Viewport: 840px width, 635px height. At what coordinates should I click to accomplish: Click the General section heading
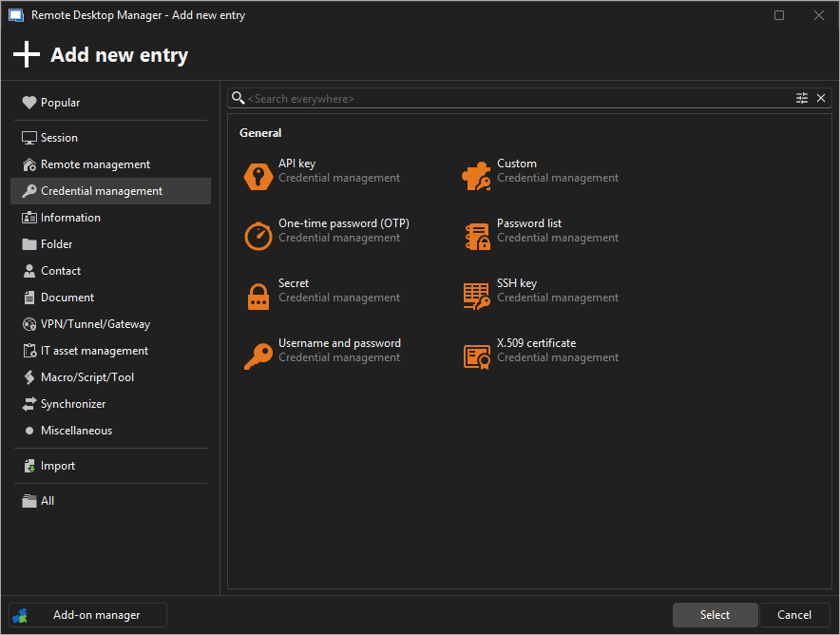[260, 133]
